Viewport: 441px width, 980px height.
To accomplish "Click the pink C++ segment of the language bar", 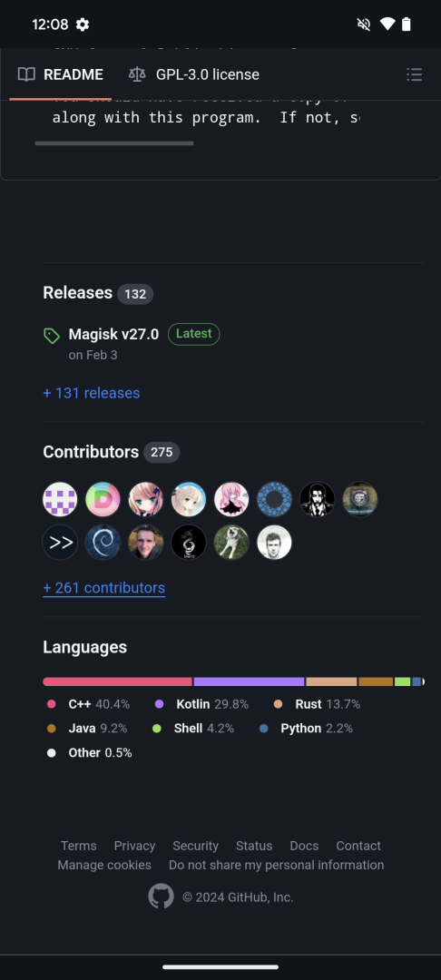I will (117, 681).
